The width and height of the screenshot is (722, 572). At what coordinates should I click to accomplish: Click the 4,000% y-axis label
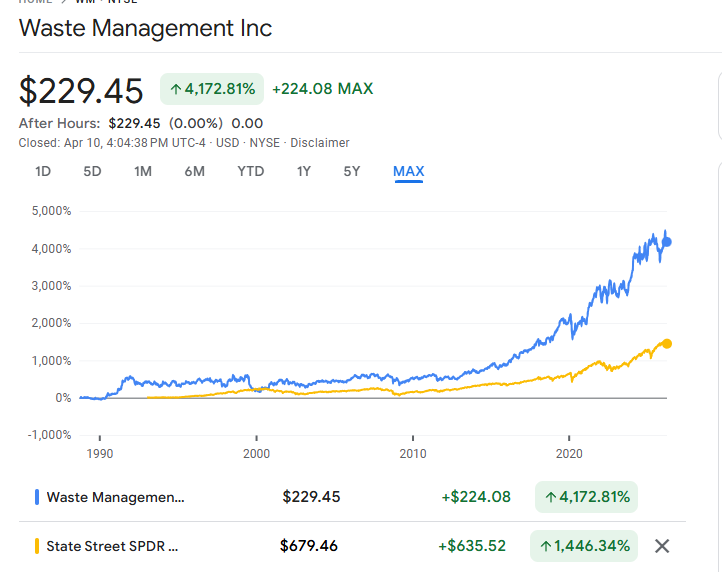coord(51,249)
